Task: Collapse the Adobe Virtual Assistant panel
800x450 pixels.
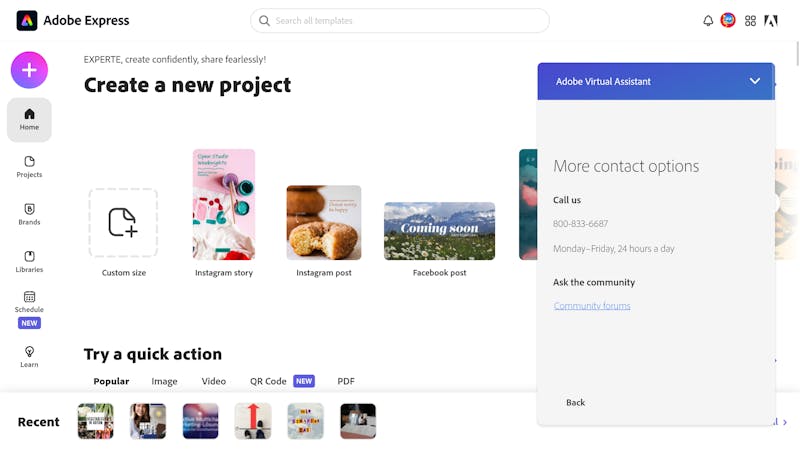Action: pyautogui.click(x=755, y=81)
